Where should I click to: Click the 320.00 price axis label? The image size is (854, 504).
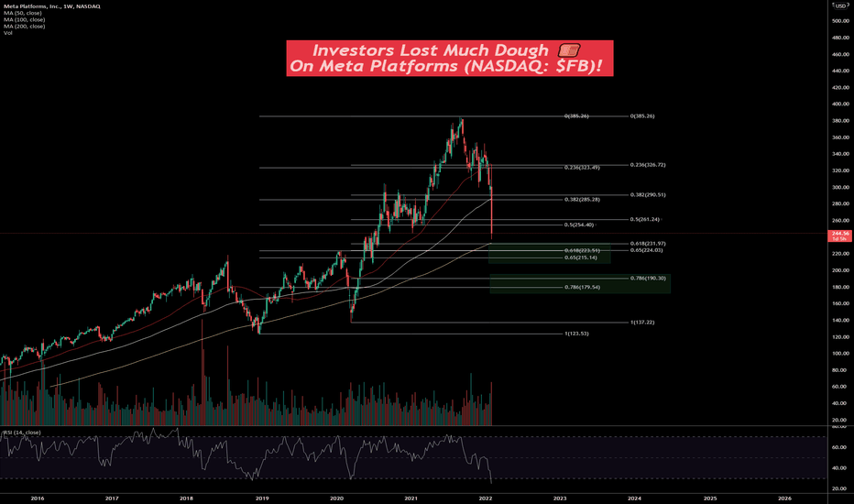tap(840, 170)
